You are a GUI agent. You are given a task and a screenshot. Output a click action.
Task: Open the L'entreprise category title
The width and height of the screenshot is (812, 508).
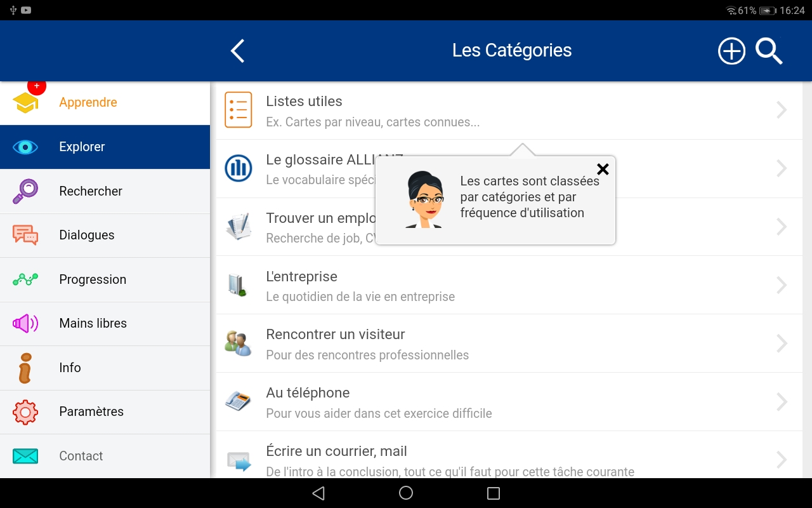point(301,277)
